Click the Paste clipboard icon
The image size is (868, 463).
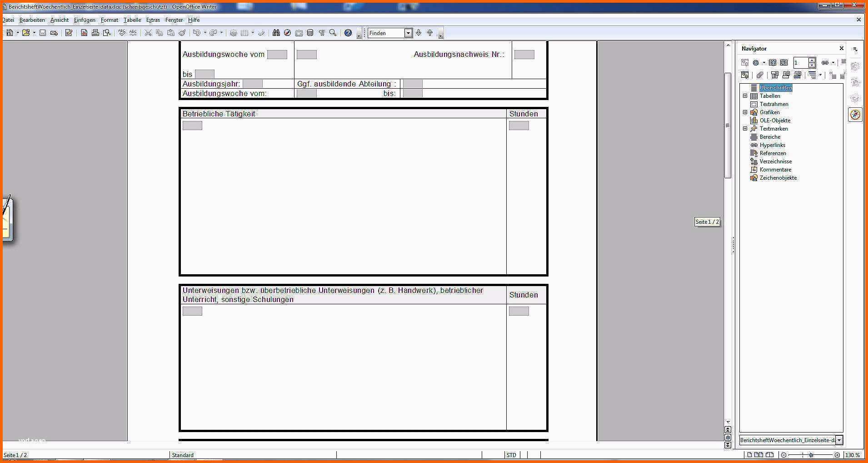[x=171, y=33]
